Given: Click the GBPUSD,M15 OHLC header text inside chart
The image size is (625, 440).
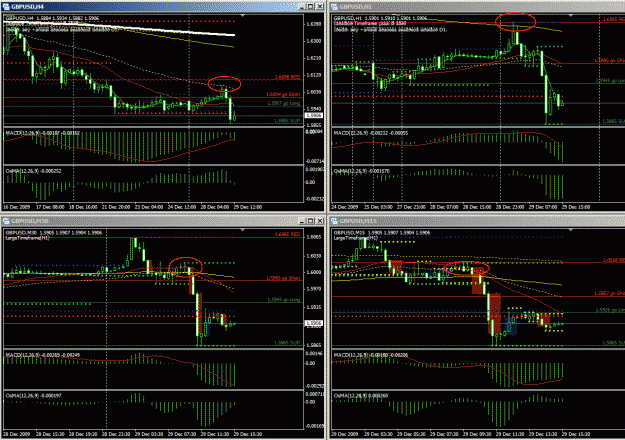Looking at the screenshot, I should pos(382,233).
